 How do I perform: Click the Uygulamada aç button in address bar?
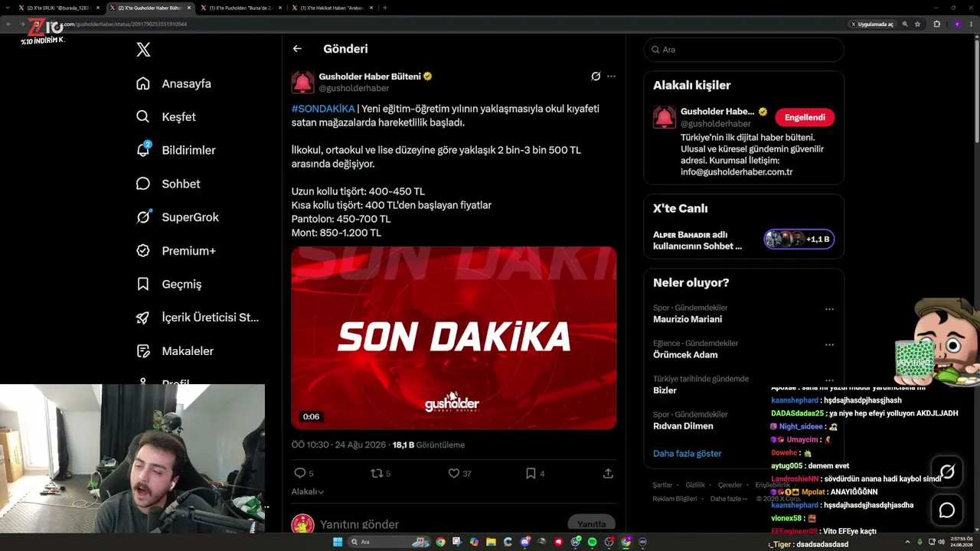tap(872, 24)
